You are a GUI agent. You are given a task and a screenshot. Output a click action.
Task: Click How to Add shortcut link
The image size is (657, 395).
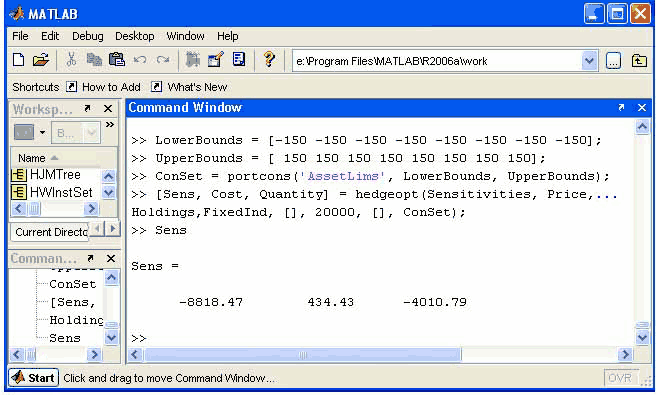click(111, 87)
